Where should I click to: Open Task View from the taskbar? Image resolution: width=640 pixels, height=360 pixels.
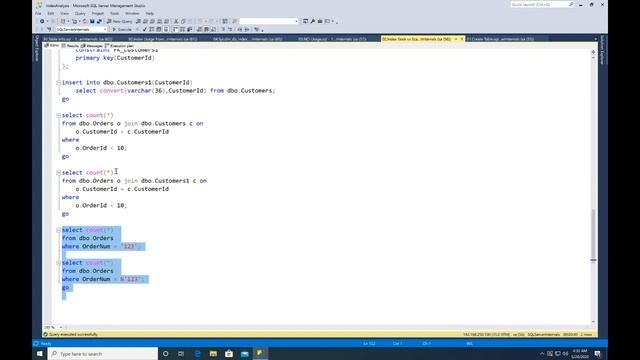[x=181, y=353]
